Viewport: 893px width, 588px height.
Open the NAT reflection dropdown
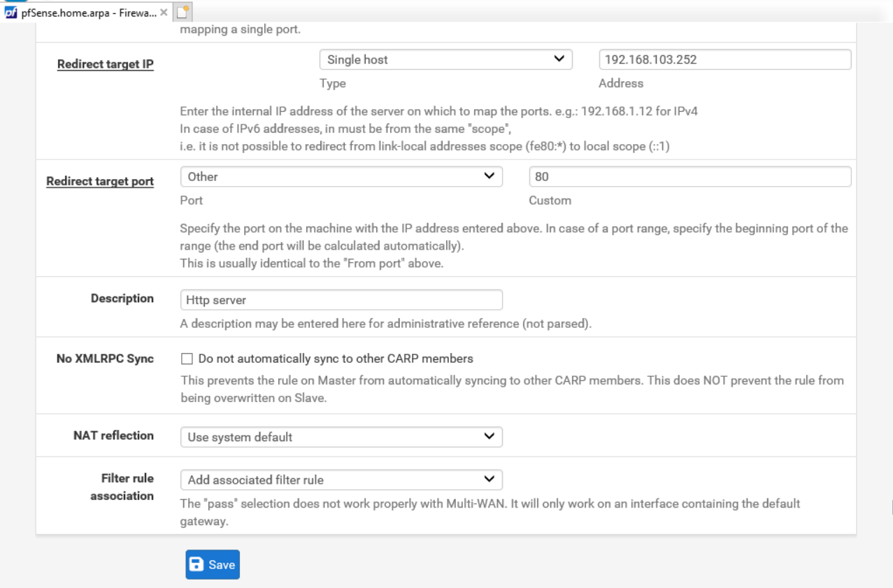point(341,438)
